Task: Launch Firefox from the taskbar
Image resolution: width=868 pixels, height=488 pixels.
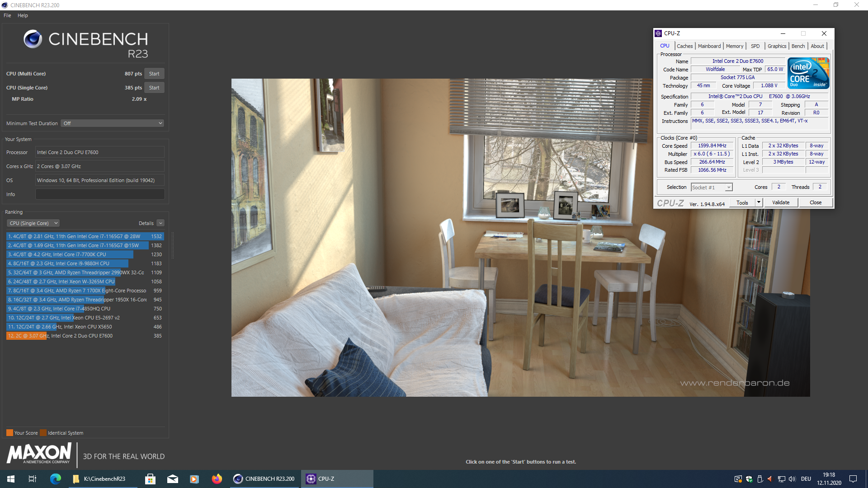Action: click(217, 479)
